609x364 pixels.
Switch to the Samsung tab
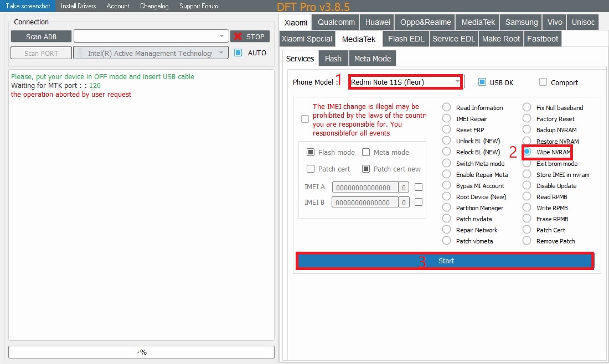(x=521, y=22)
